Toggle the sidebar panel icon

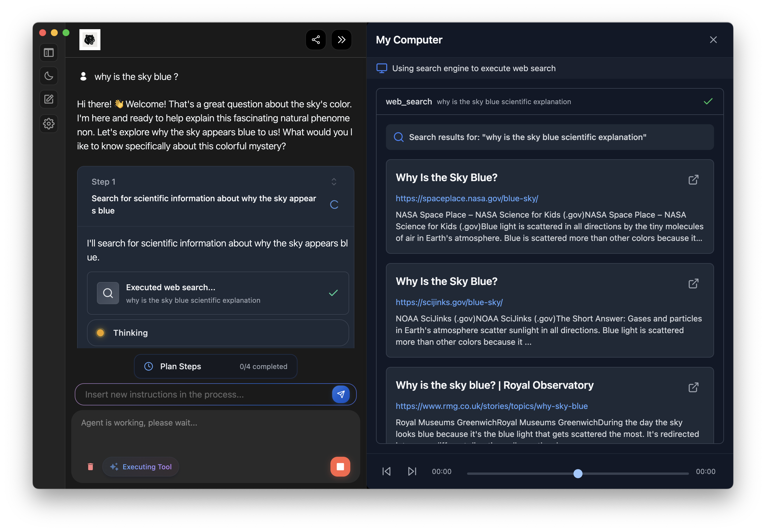pyautogui.click(x=49, y=53)
